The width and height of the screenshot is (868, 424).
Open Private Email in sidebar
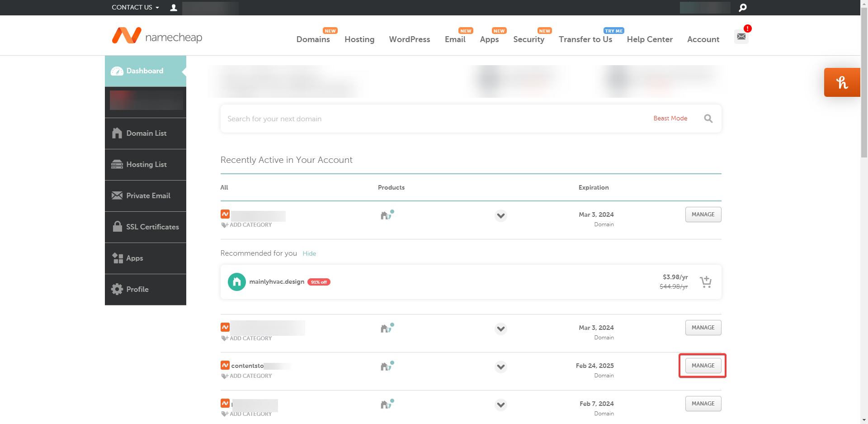click(146, 196)
